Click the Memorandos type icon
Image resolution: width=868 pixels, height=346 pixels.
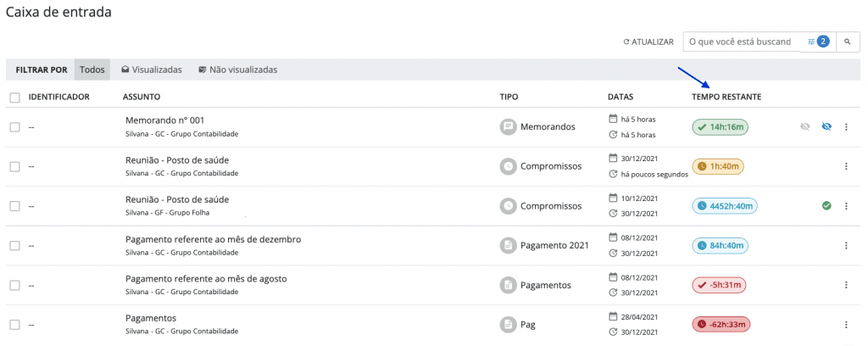tap(508, 126)
